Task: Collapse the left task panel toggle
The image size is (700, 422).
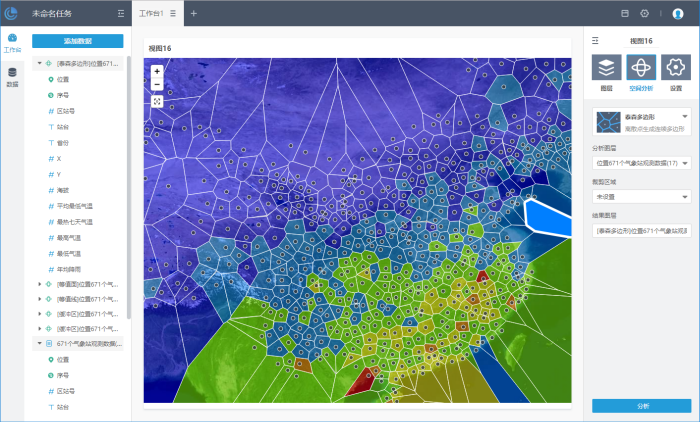Action: (x=121, y=14)
